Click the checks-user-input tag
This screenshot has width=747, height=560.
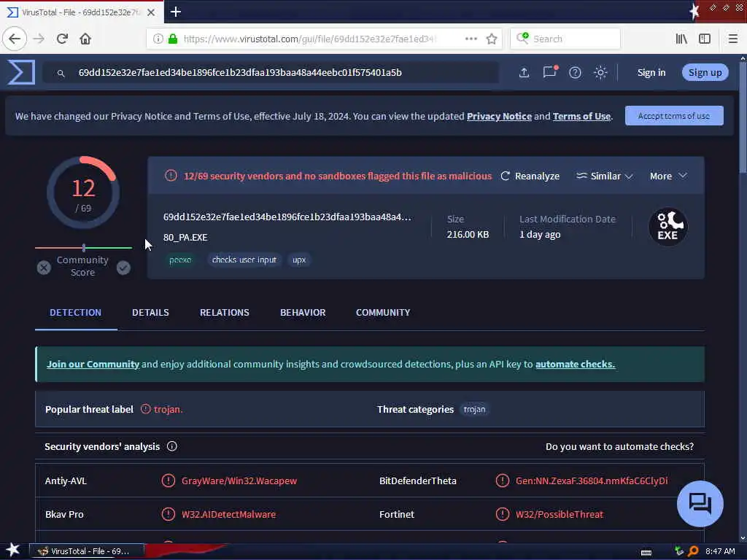244,260
